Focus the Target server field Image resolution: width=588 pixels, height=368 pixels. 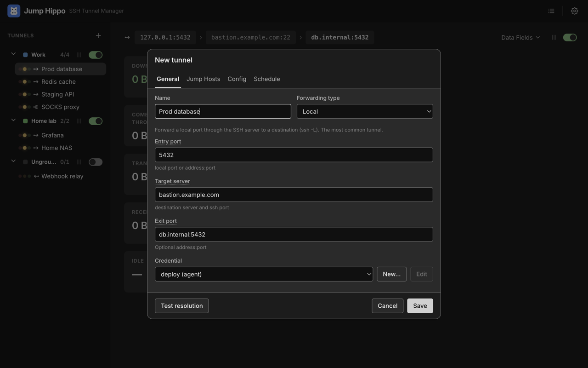(294, 195)
